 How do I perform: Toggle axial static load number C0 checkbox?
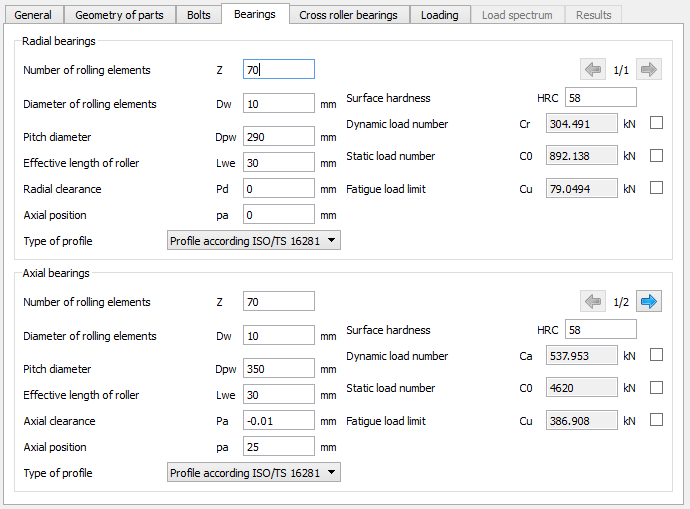656,388
